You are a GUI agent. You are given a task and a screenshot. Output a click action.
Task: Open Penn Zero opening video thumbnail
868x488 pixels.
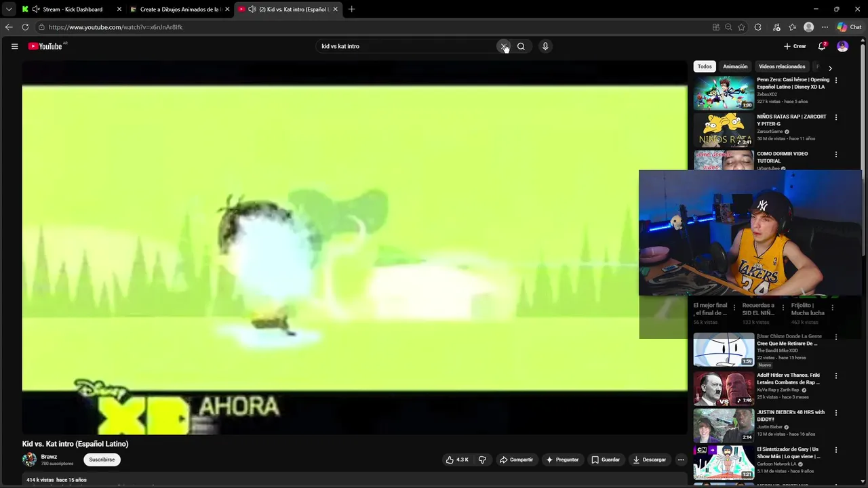[724, 92]
